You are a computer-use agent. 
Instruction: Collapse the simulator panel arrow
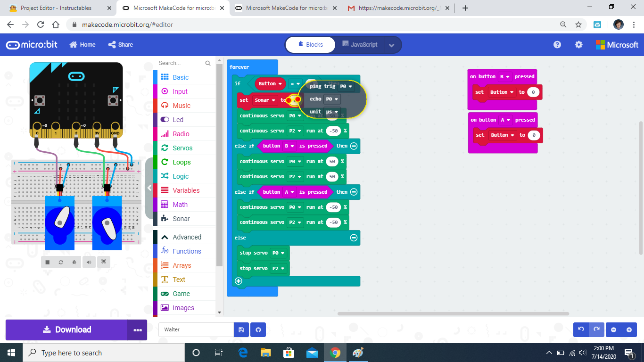point(149,188)
